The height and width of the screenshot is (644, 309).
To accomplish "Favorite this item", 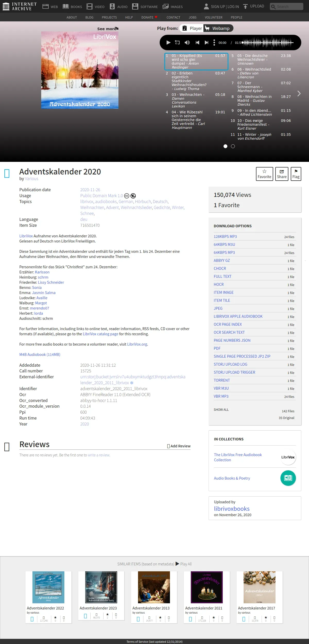I will click(x=264, y=174).
